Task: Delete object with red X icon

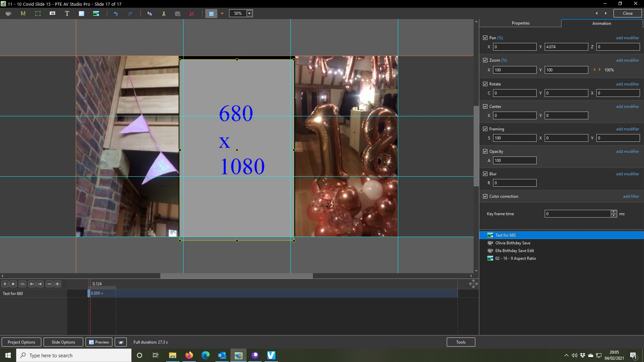Action: click(x=192, y=14)
